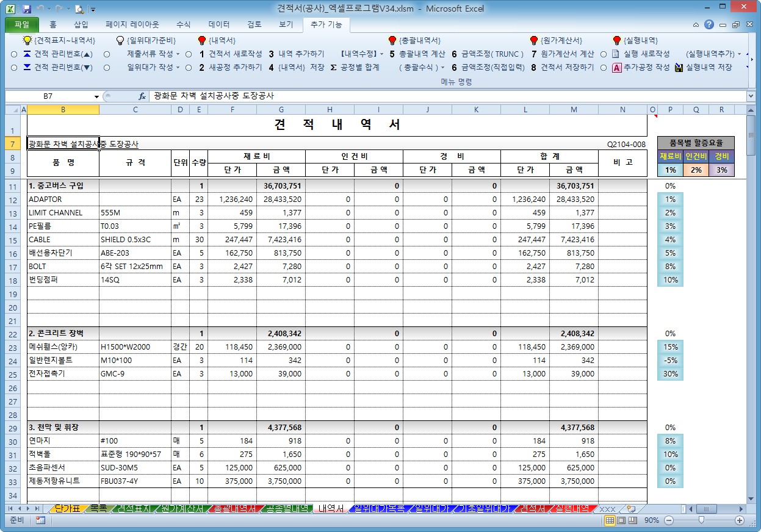Click the Redo arrow icon
Image resolution: width=761 pixels, height=532 pixels.
[x=60, y=9]
